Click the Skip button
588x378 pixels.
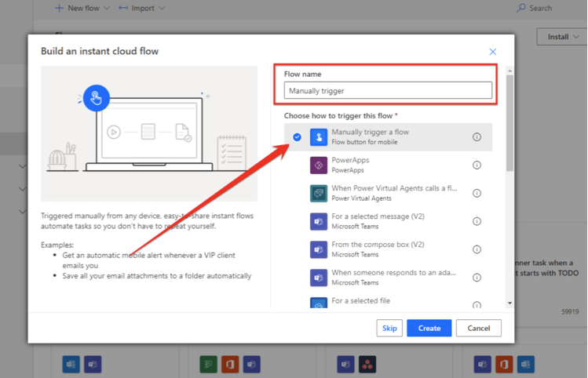tap(389, 328)
